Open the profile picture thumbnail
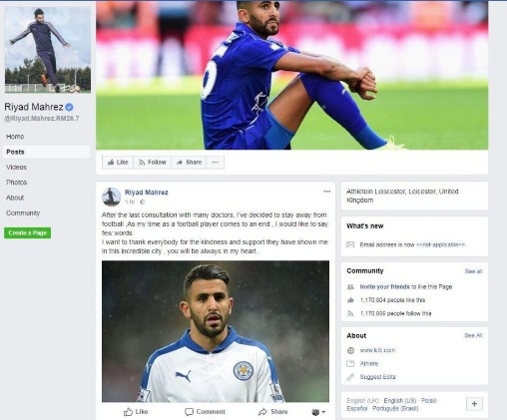The height and width of the screenshot is (420, 507). point(48,50)
